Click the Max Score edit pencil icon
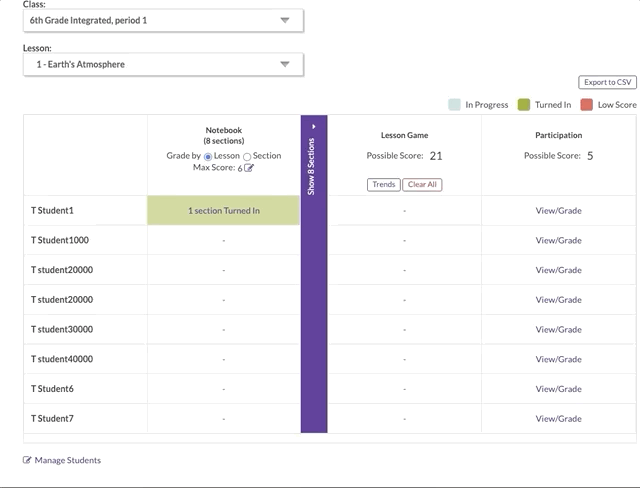Image resolution: width=640 pixels, height=488 pixels. point(249,168)
